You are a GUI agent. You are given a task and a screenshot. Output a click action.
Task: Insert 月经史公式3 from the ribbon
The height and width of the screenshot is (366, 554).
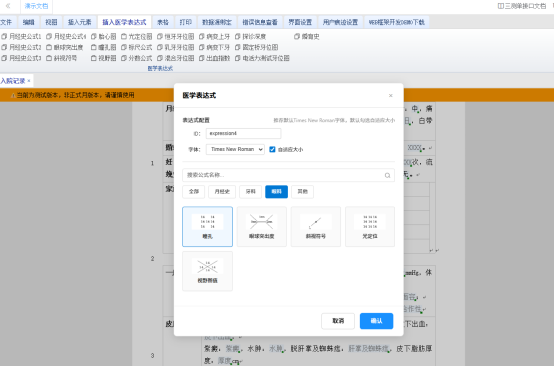(21, 58)
